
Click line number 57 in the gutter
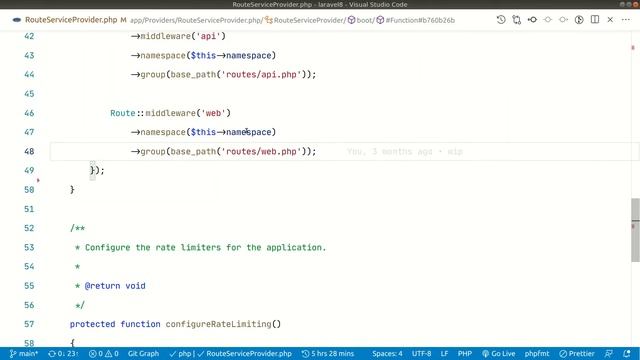click(x=29, y=324)
